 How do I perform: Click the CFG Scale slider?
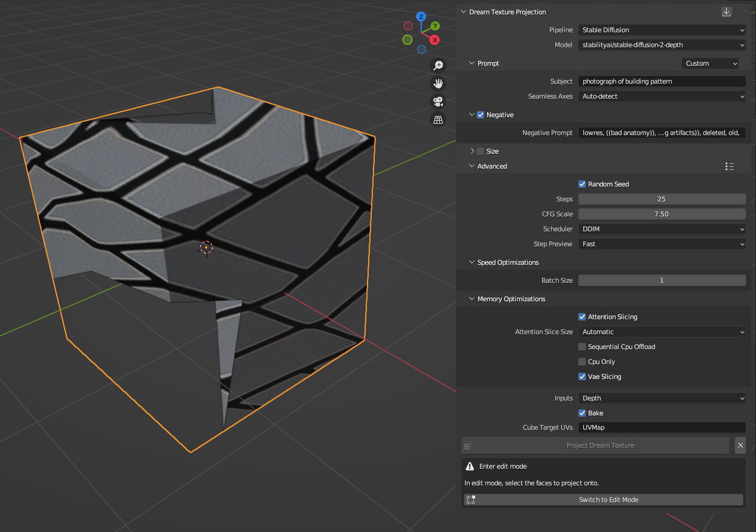click(662, 214)
